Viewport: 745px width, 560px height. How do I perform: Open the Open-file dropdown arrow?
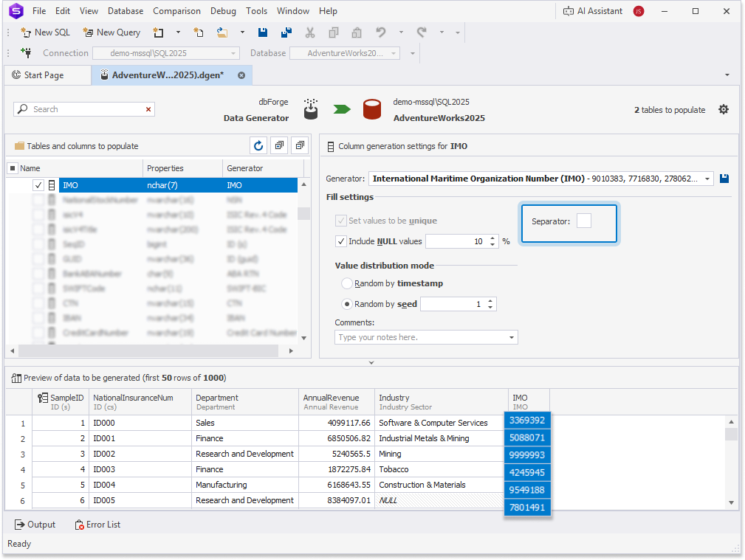click(242, 32)
